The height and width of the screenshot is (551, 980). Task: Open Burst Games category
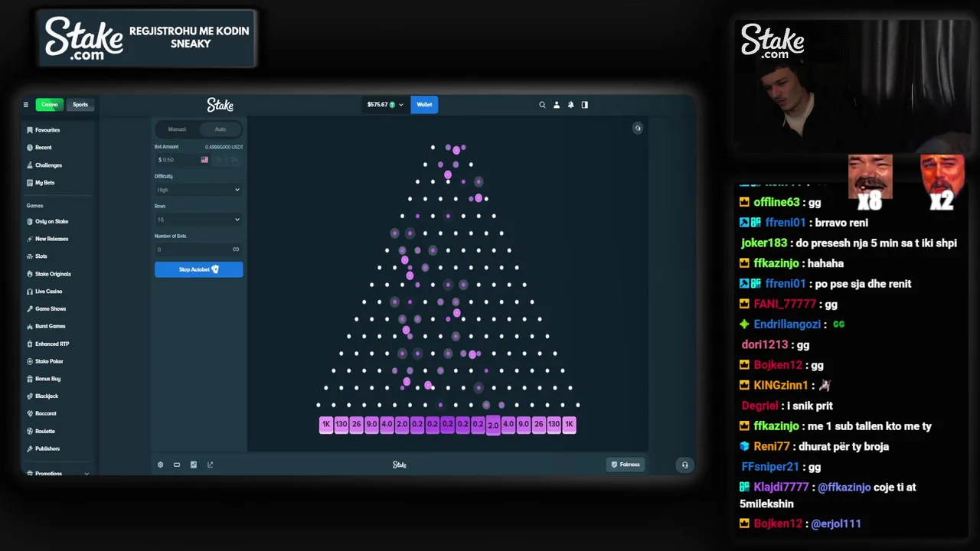click(50, 326)
